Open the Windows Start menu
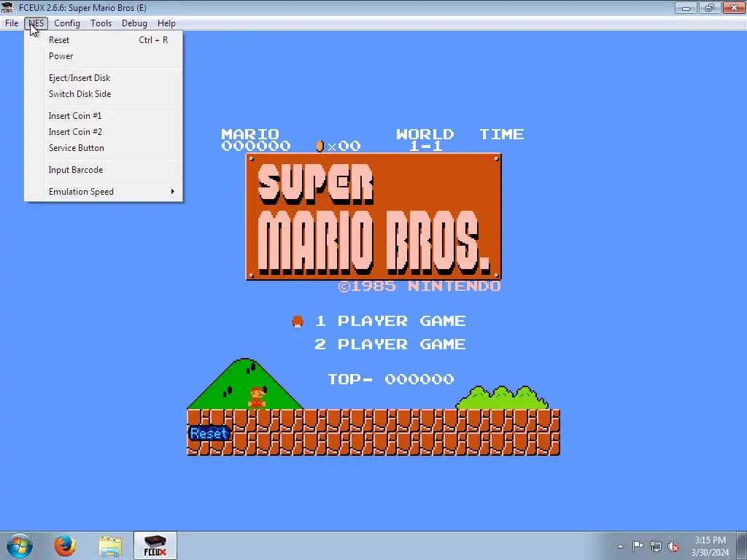This screenshot has height=560, width=747. point(19,545)
